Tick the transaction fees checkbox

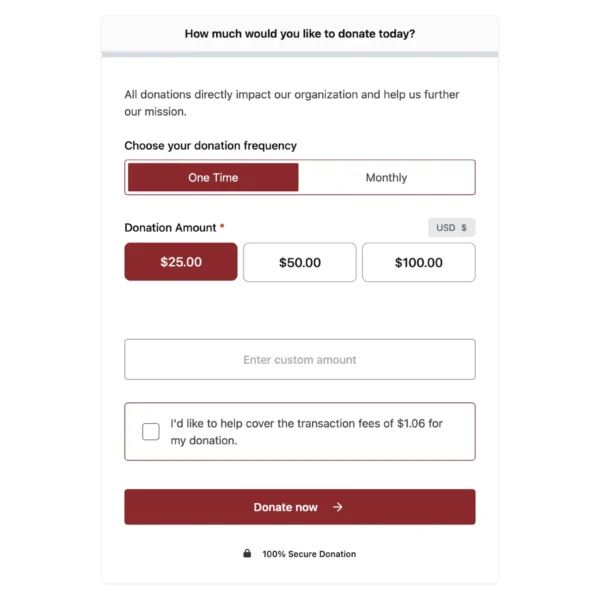(x=151, y=431)
